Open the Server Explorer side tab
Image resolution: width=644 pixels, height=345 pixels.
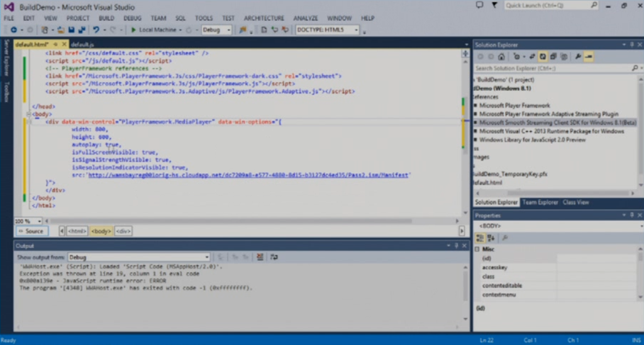(6, 57)
